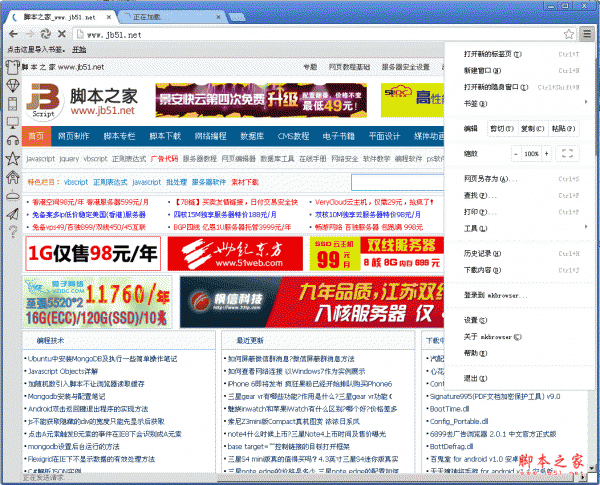The image size is (600, 485).
Task: Select 打开新的隐身窗口 menu item
Action: [520, 87]
